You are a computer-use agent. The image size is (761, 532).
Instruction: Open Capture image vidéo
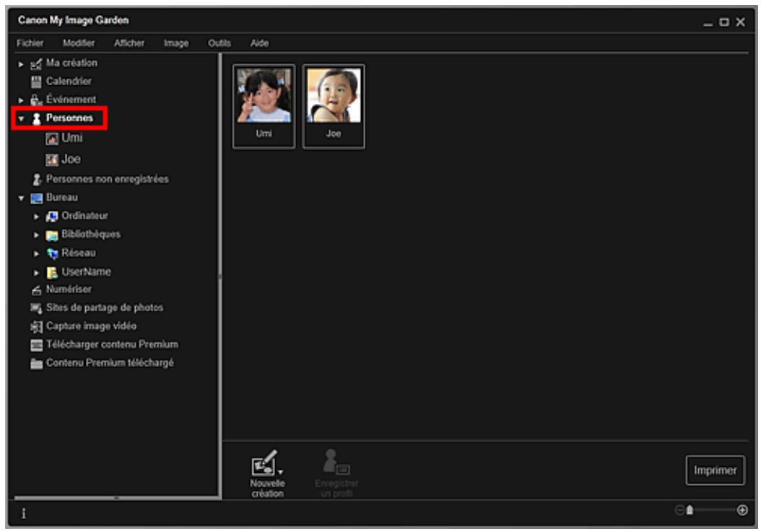click(90, 326)
